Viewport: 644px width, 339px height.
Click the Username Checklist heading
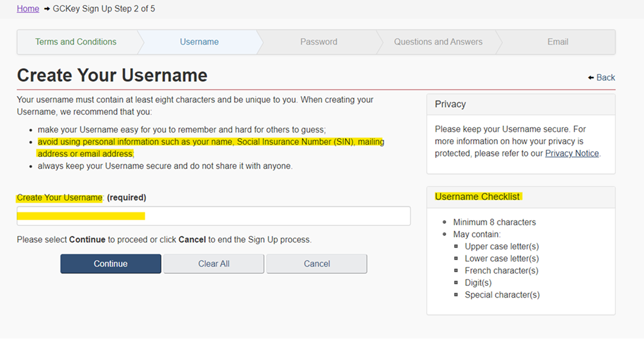[477, 197]
